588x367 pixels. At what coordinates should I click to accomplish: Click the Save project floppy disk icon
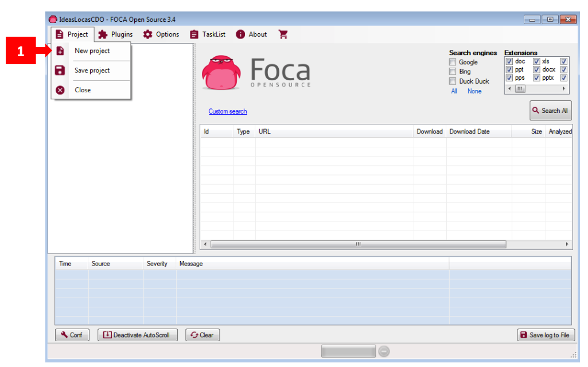tap(60, 70)
